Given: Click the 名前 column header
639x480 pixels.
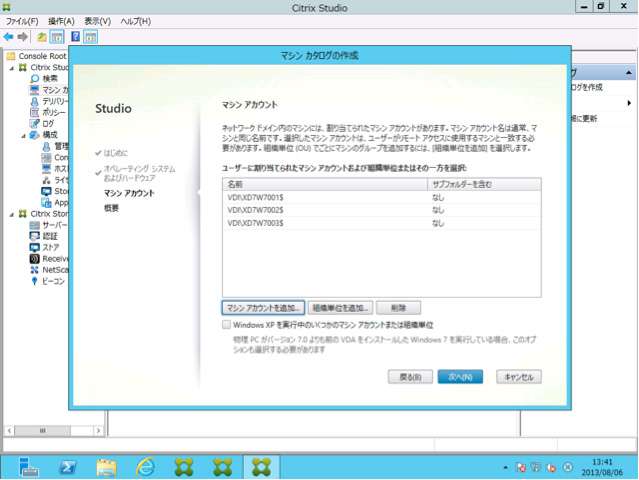Looking at the screenshot, I should tap(325, 185).
